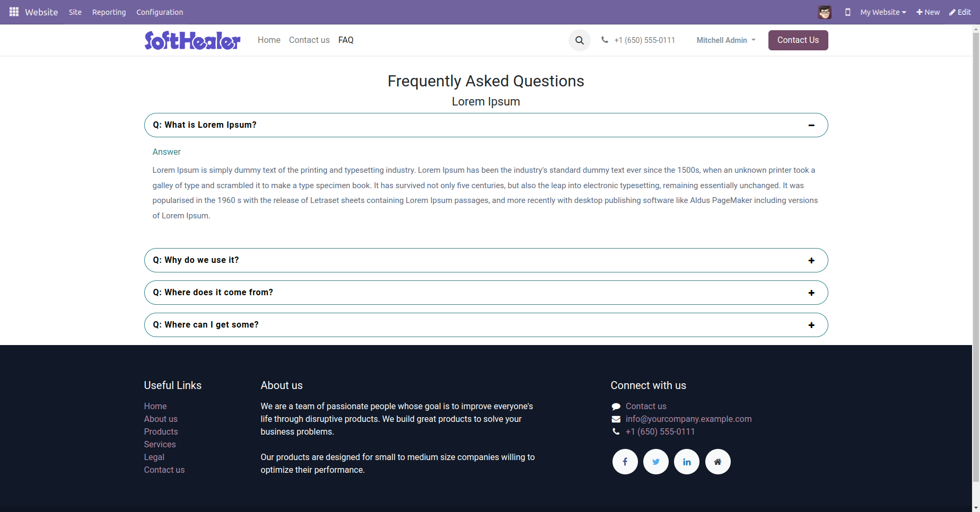Image resolution: width=980 pixels, height=512 pixels.
Task: Click 'Q: What is Lorem Ipsum?' question text
Action: 205,125
